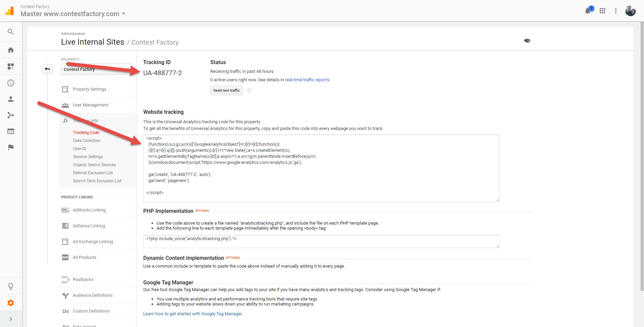Open real-time traffic reports link
This screenshot has height=327, width=644.
tap(307, 80)
